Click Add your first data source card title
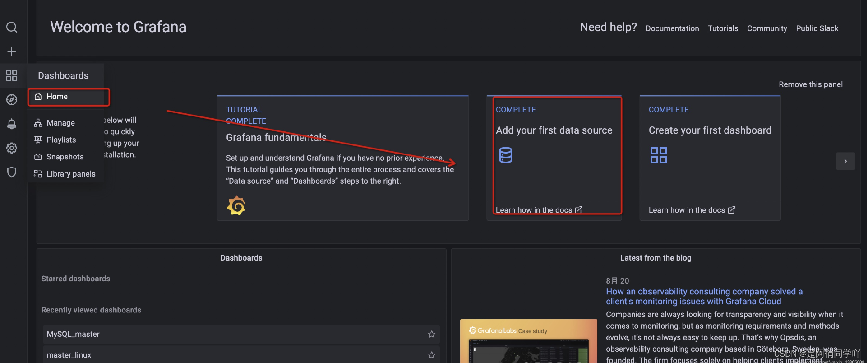The width and height of the screenshot is (868, 363). (x=554, y=130)
